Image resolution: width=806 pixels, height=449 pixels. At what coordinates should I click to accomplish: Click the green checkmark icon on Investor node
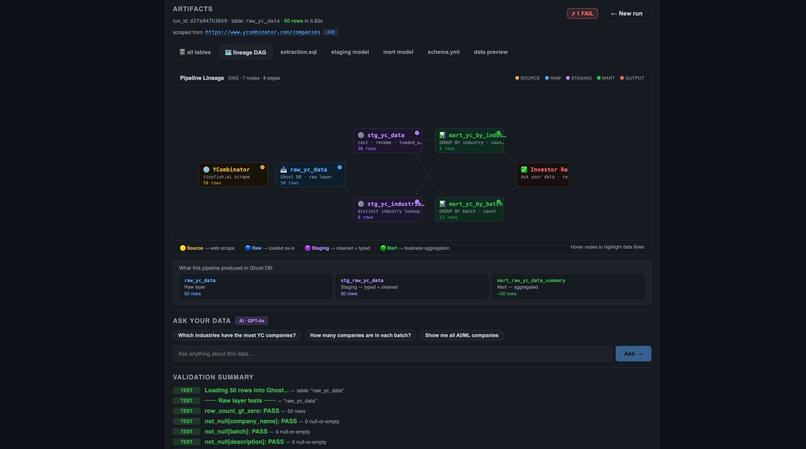524,169
